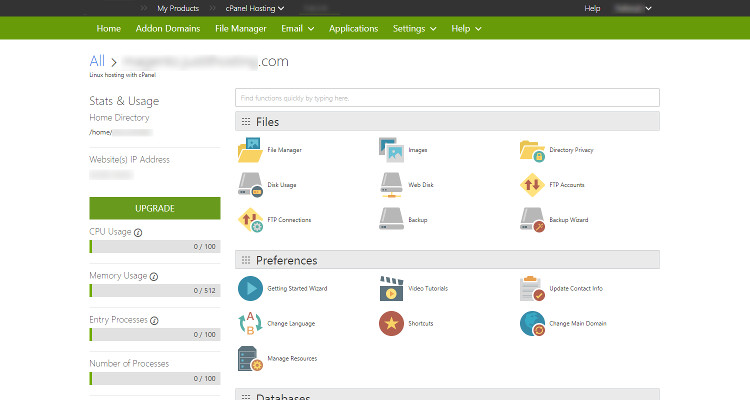
Task: Open the Directory Privacy icon
Action: click(x=532, y=150)
